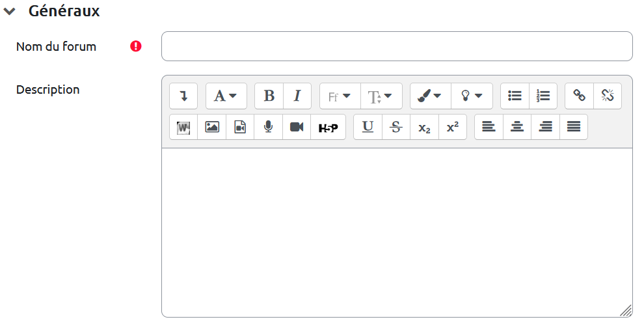
Task: Toggle bold formatting
Action: [269, 96]
